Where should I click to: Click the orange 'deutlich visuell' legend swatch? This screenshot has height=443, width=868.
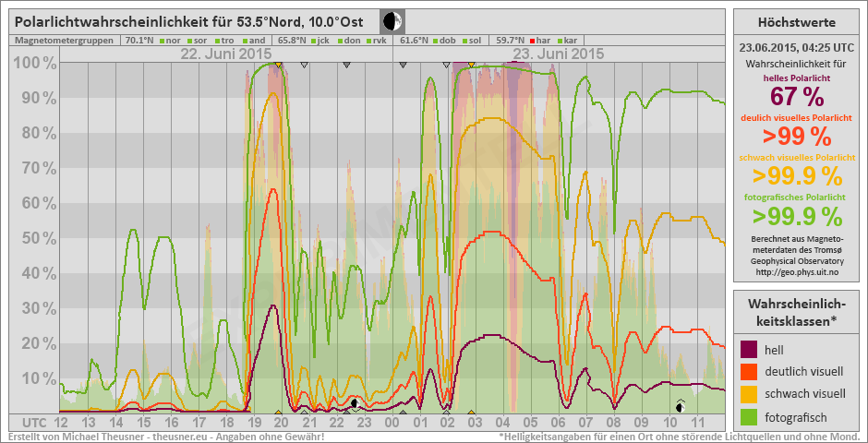pyautogui.click(x=749, y=372)
